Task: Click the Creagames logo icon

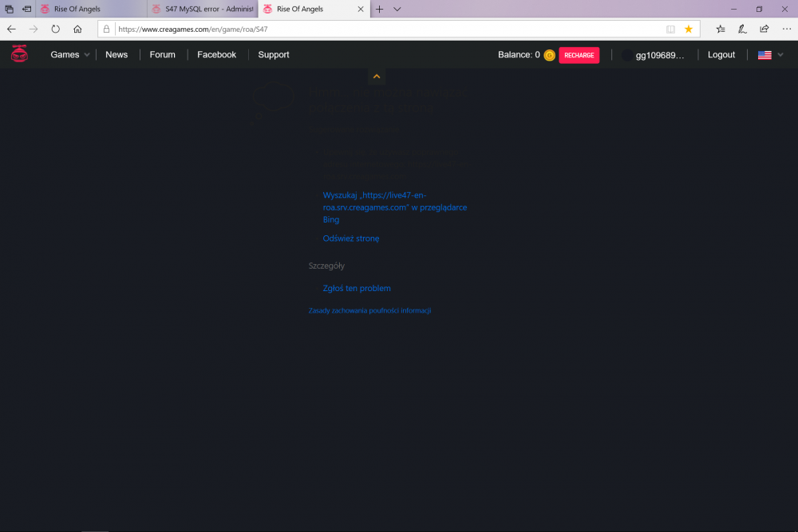Action: coord(18,54)
